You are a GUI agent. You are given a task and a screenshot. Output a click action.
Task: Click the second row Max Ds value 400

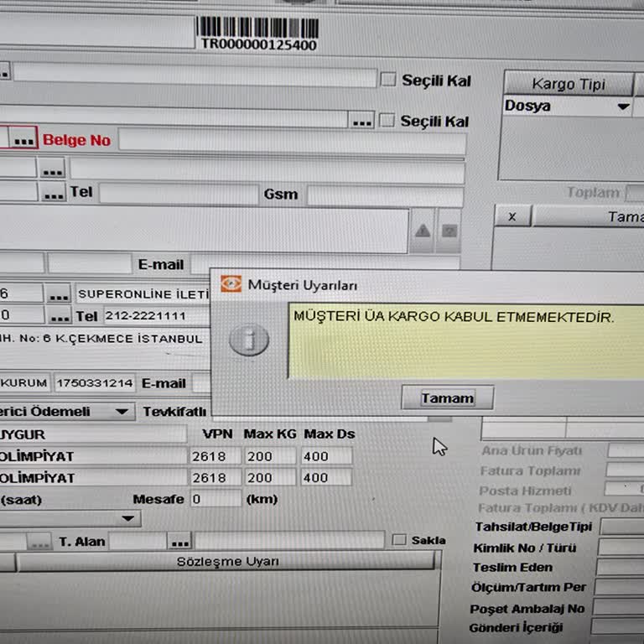[x=326, y=477]
